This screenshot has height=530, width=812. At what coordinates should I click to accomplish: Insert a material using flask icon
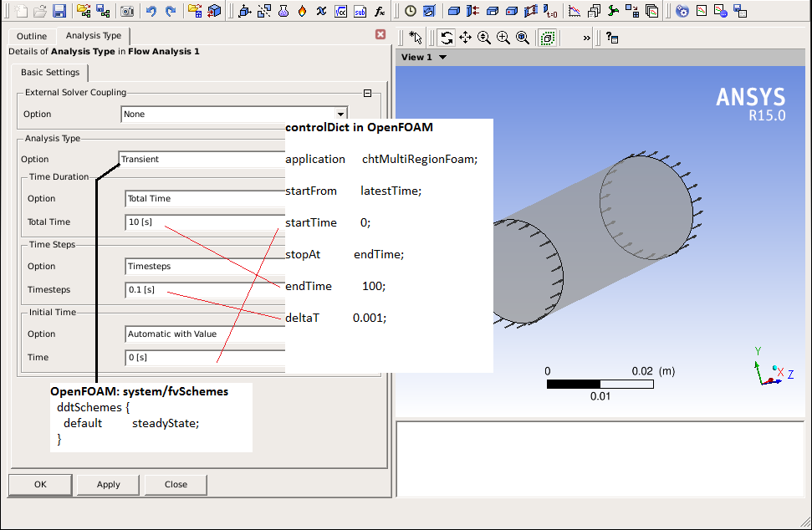[283, 10]
